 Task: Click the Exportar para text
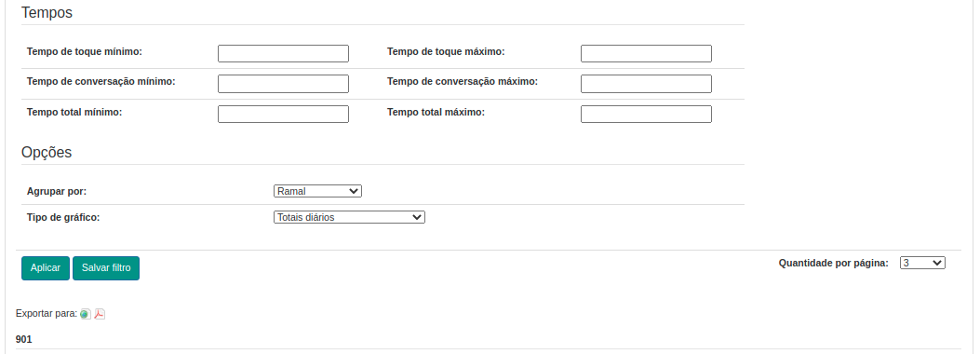[47, 313]
